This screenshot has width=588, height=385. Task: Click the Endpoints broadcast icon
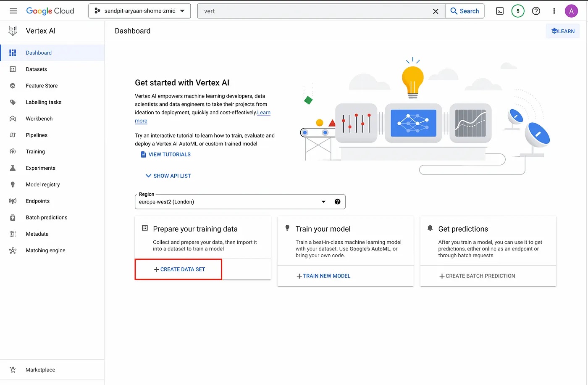[x=13, y=201]
